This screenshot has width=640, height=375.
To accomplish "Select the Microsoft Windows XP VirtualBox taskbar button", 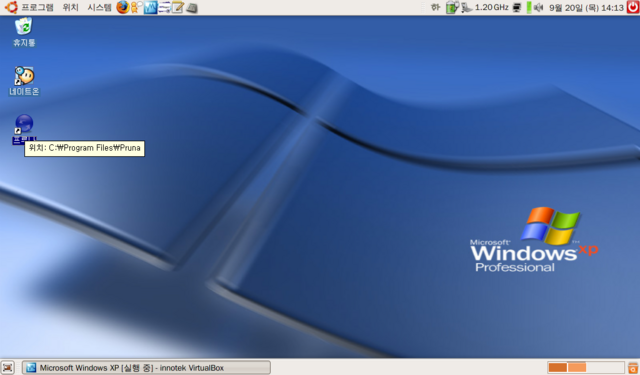I will coord(146,368).
